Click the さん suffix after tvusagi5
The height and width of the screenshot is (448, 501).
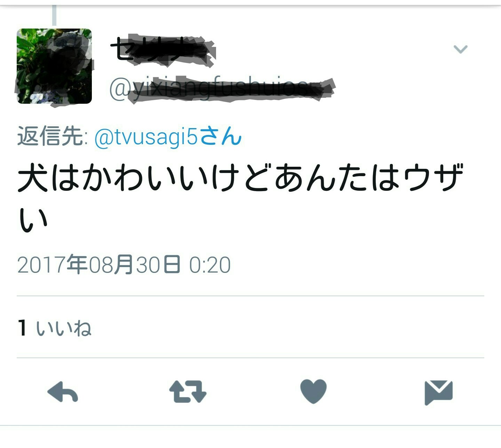[x=221, y=136]
